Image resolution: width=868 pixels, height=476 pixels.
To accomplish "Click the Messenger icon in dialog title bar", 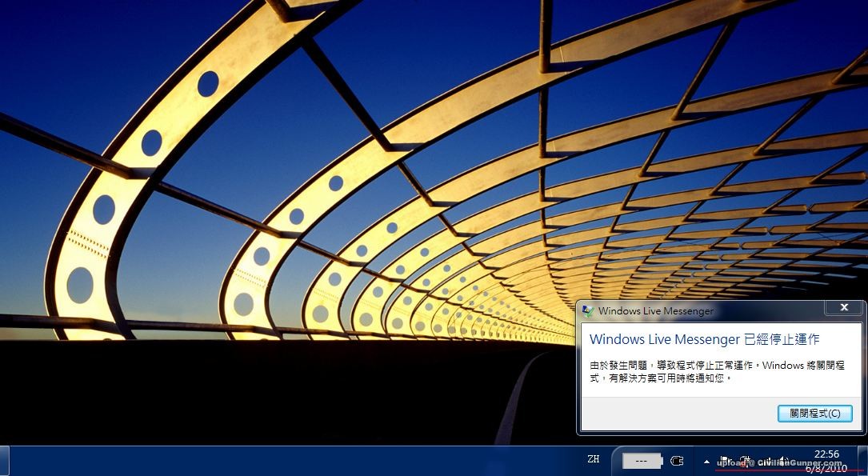I will pos(588,310).
